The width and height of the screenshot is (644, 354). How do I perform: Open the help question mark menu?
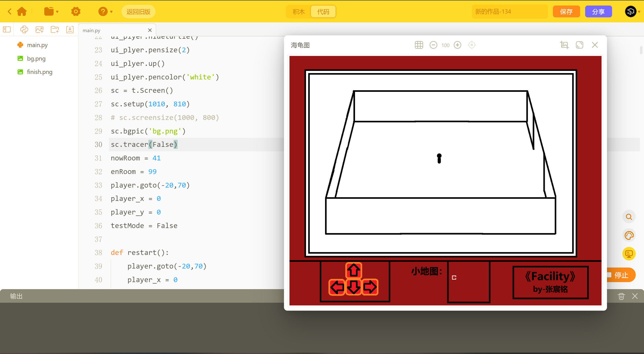(x=105, y=12)
